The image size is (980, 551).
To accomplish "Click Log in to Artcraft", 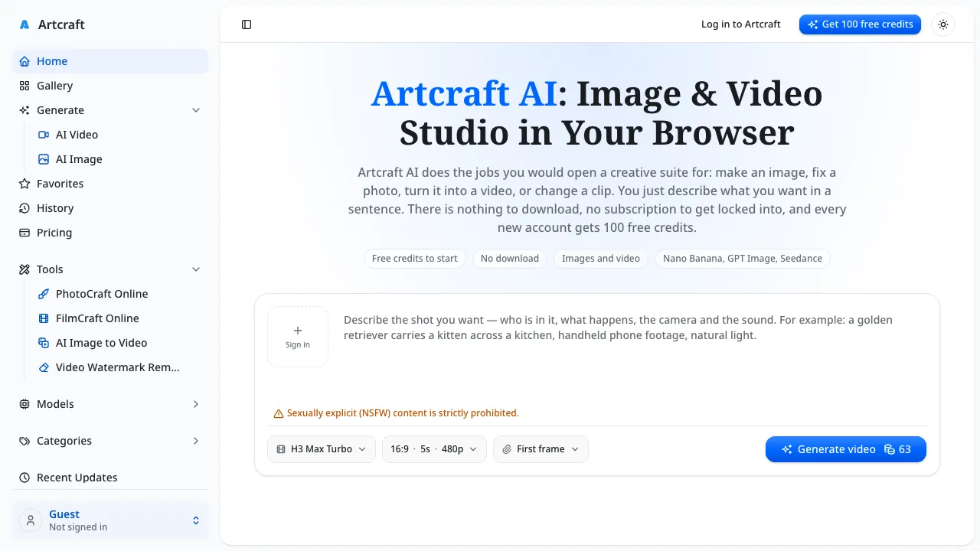I will [x=741, y=24].
